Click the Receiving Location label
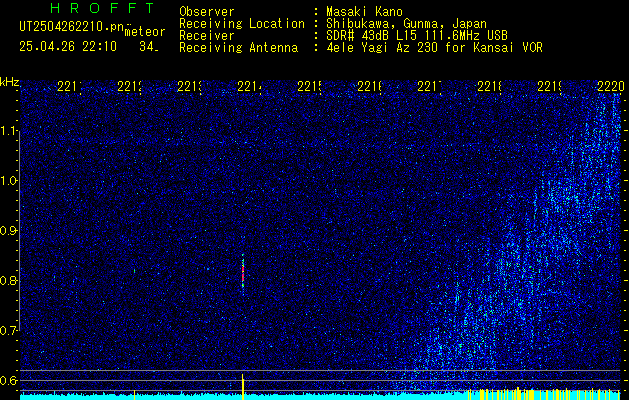This screenshot has width=629, height=400. pyautogui.click(x=242, y=24)
